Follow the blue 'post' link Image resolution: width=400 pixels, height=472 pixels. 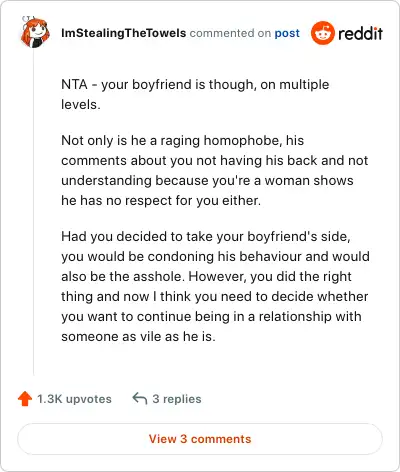coord(287,33)
